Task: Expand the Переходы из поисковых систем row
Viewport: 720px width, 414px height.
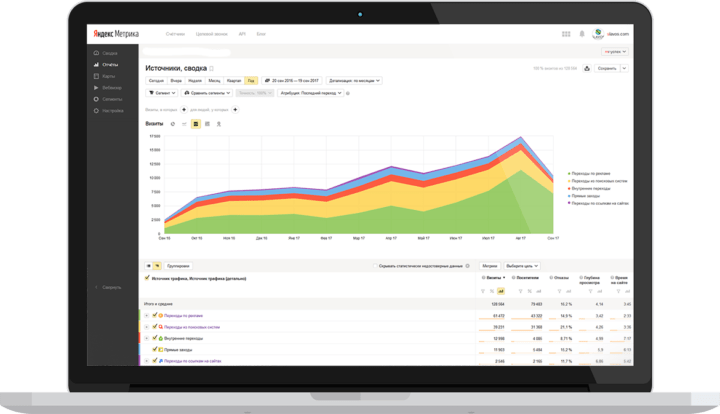Action: (146, 327)
